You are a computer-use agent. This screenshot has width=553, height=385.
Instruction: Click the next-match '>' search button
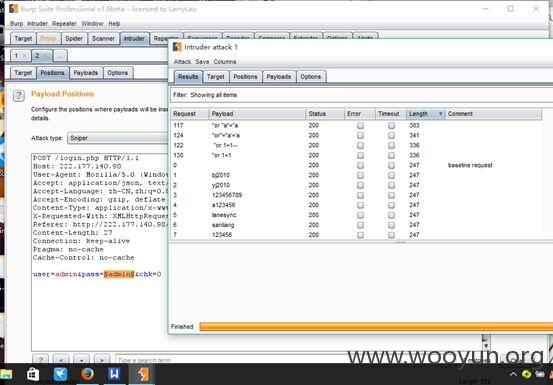(x=102, y=360)
